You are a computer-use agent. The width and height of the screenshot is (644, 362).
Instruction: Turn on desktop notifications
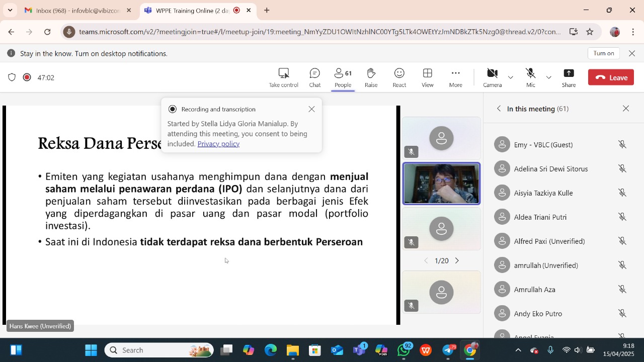pyautogui.click(x=603, y=53)
